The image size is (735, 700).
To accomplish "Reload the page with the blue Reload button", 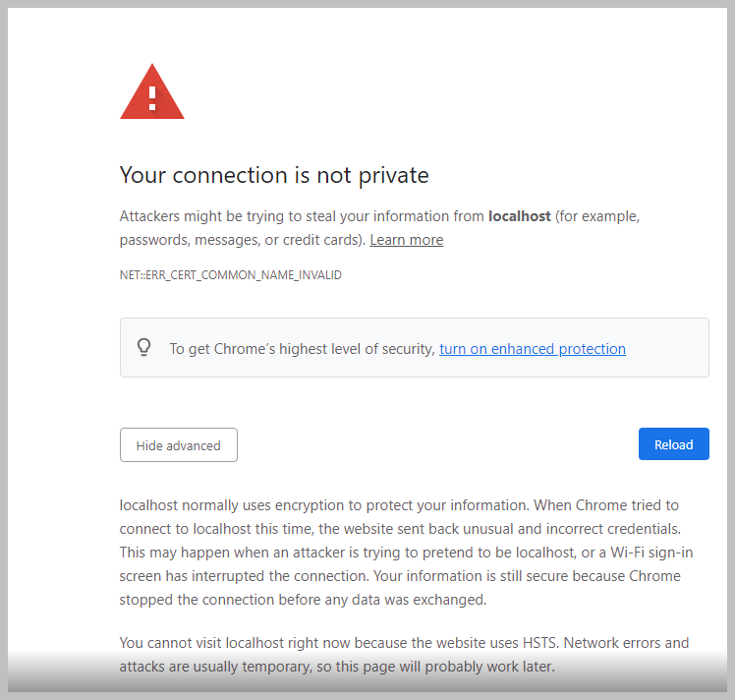I will (674, 444).
